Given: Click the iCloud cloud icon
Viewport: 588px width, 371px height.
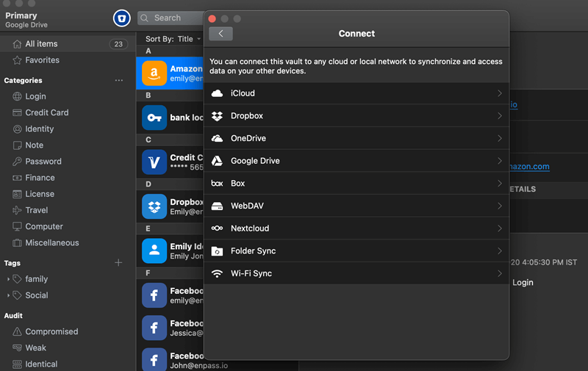Looking at the screenshot, I should point(217,93).
